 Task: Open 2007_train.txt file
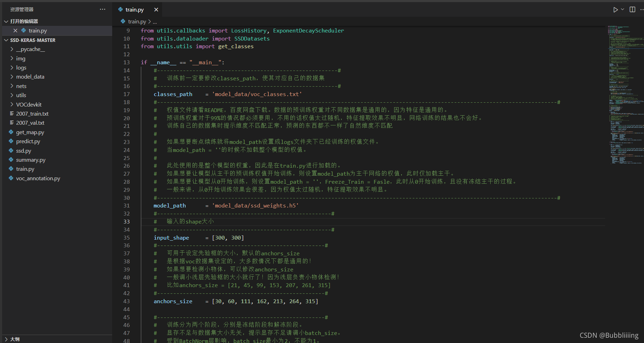(x=57, y=114)
